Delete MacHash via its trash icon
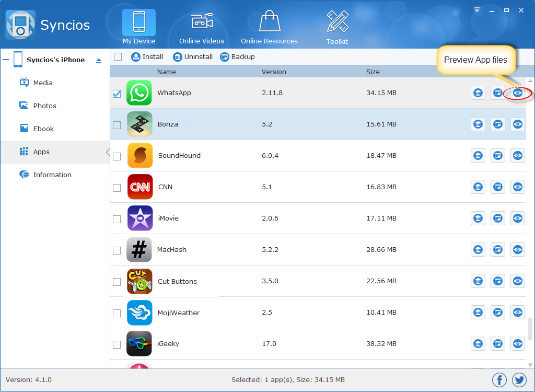 (478, 250)
